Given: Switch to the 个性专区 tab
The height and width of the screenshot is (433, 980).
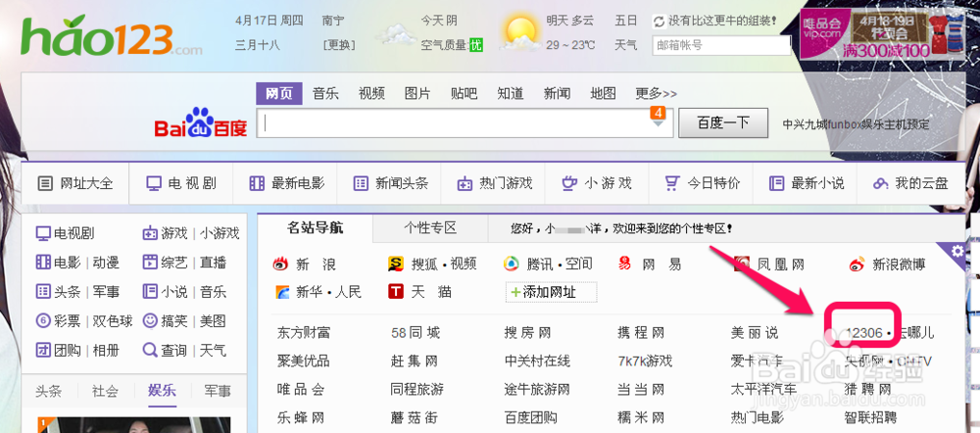Looking at the screenshot, I should point(430,228).
